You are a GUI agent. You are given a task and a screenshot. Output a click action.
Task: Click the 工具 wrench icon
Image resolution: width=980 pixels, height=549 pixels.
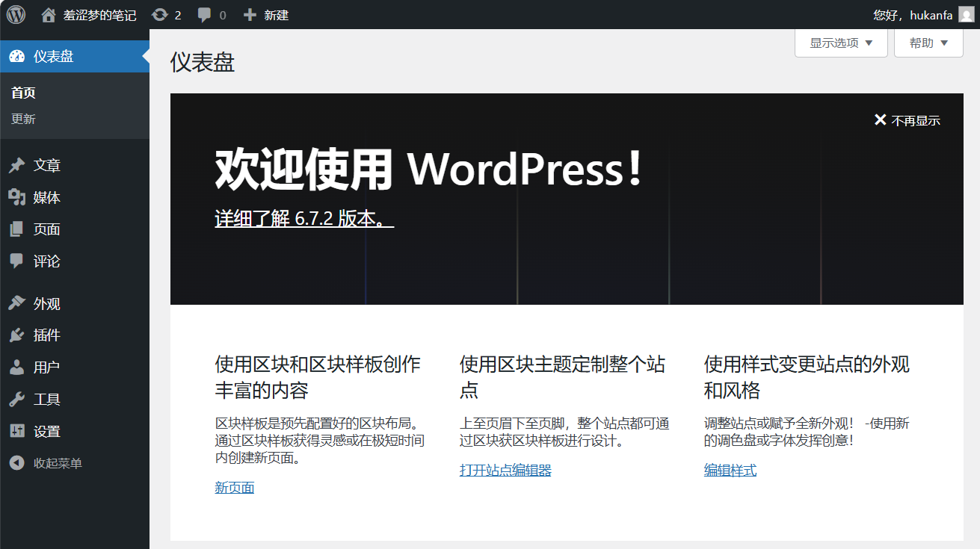(x=16, y=400)
